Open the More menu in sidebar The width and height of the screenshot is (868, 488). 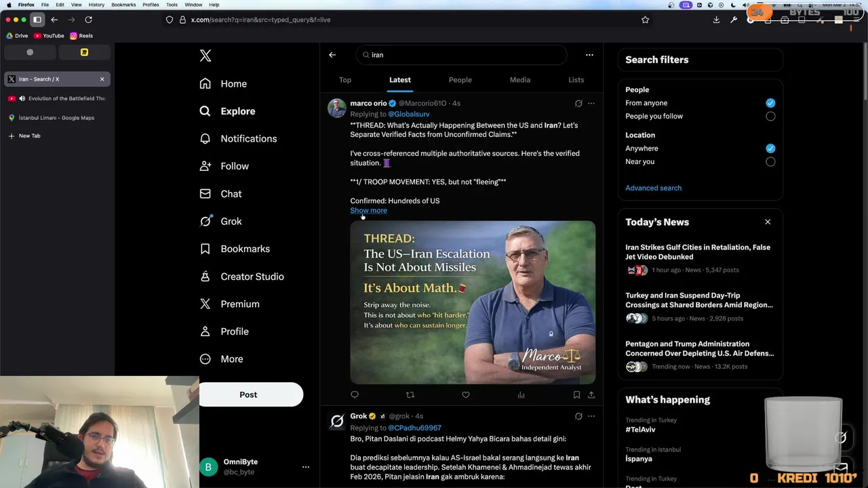222,359
